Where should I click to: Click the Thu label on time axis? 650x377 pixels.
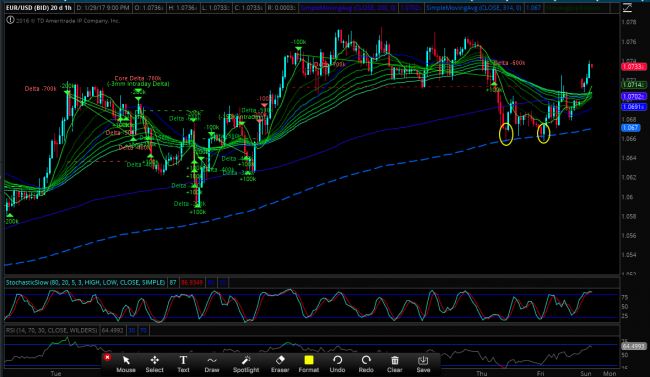pos(482,373)
